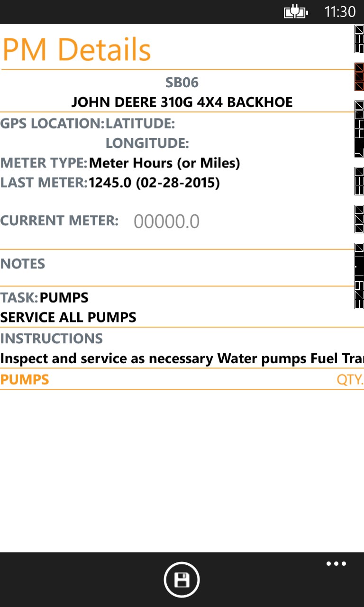Viewport: 364px width, 607px height.
Task: Tap the battery charging status icon
Action: click(296, 12)
